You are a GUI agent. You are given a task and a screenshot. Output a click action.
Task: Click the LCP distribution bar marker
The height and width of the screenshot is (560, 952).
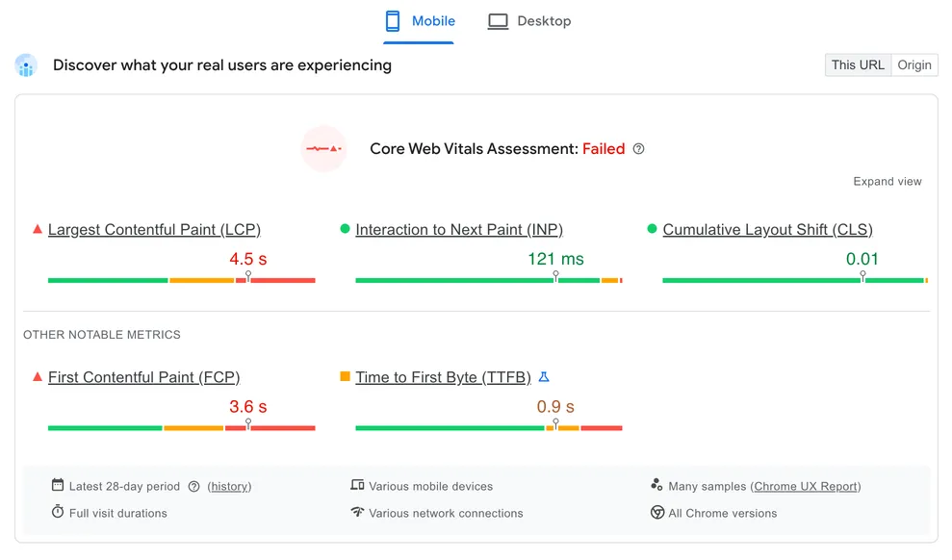(247, 274)
